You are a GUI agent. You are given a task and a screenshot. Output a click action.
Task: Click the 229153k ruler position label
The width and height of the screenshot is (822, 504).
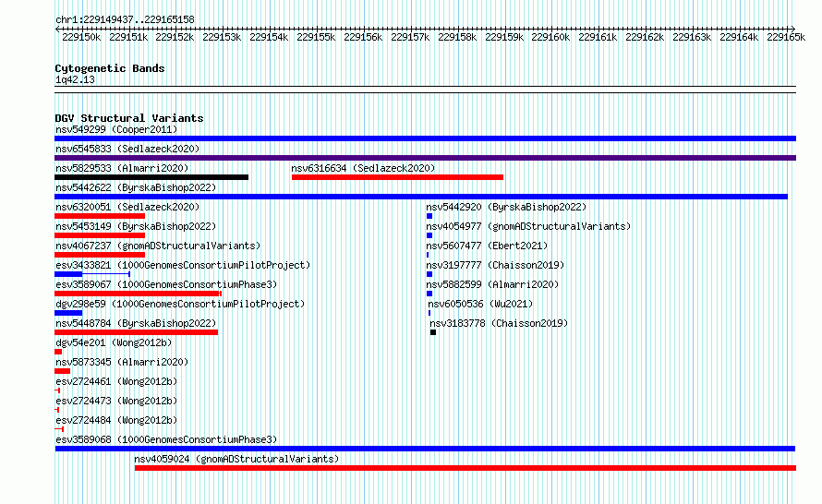pyautogui.click(x=222, y=37)
